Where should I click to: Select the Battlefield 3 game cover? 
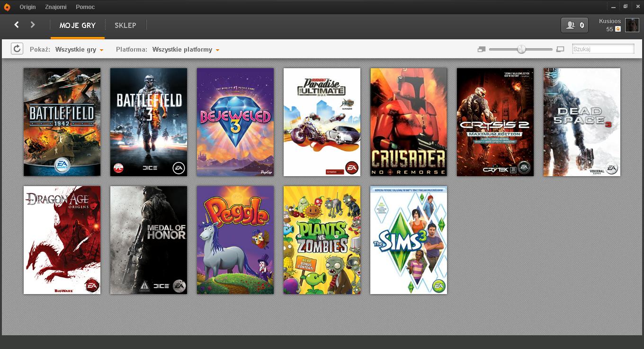click(149, 122)
